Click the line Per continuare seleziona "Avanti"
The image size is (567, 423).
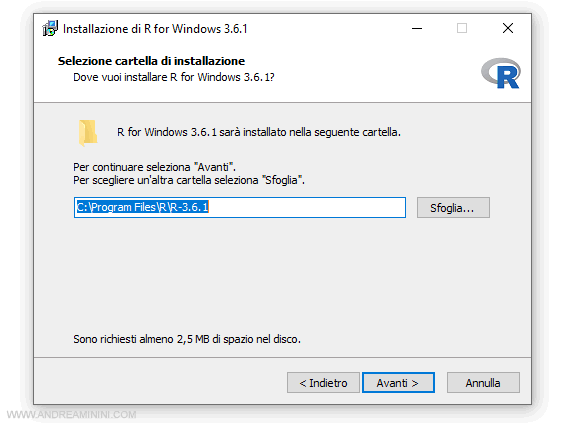coord(154,167)
